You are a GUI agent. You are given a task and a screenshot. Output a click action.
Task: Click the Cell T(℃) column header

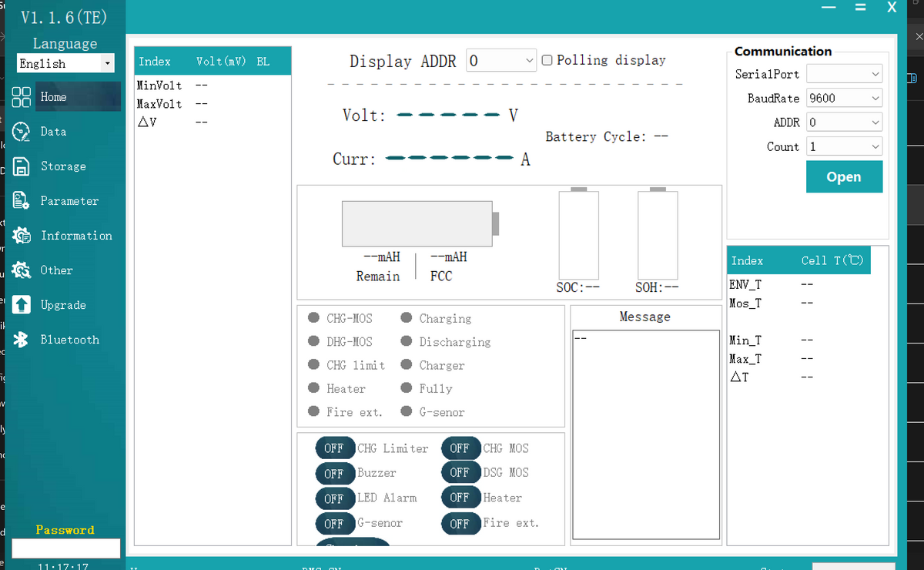tap(832, 260)
